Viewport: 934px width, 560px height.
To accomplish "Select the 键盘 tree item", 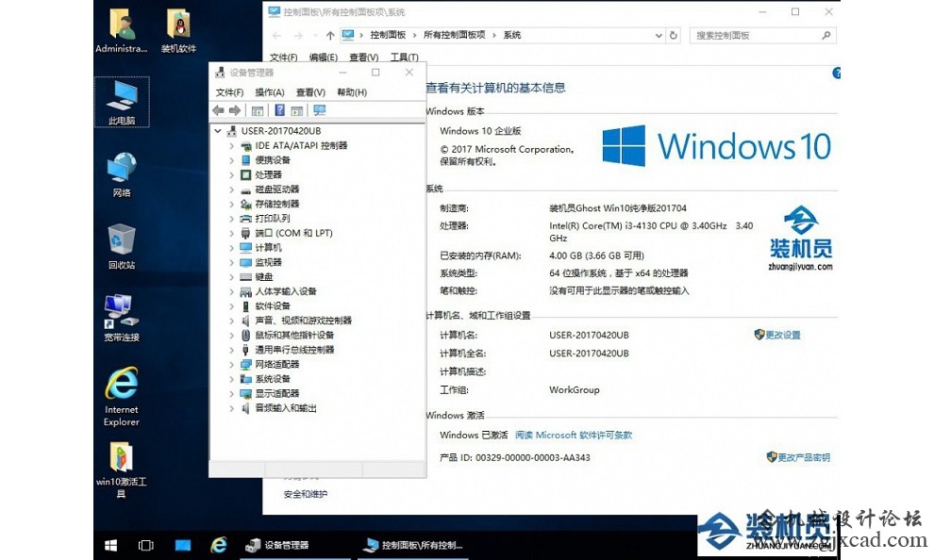I will click(257, 277).
